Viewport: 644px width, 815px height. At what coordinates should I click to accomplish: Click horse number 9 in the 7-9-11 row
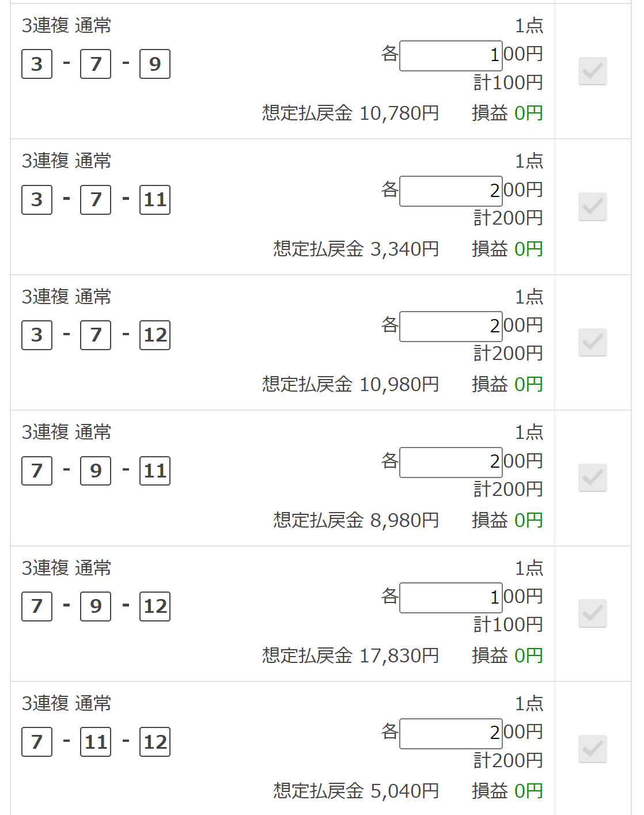(x=96, y=471)
